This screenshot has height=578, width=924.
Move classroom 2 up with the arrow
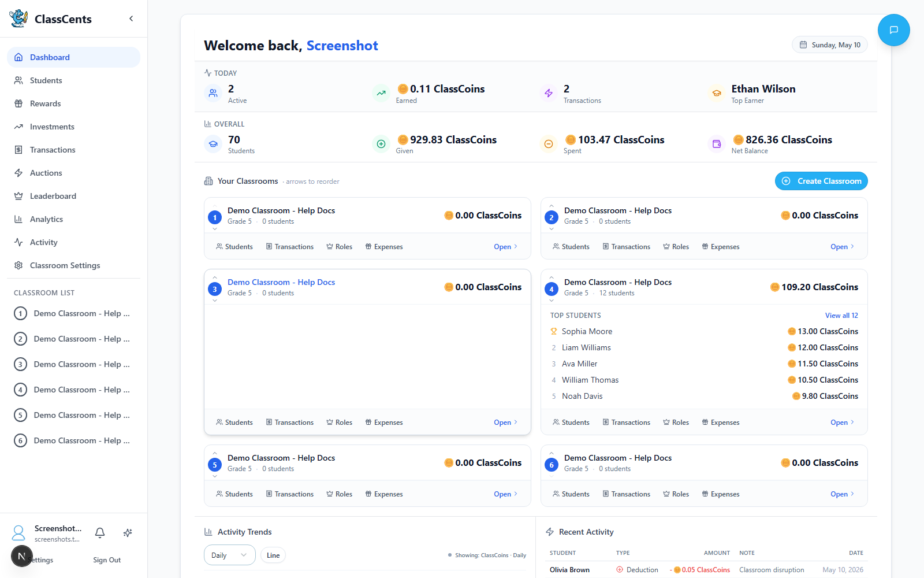[x=552, y=206]
